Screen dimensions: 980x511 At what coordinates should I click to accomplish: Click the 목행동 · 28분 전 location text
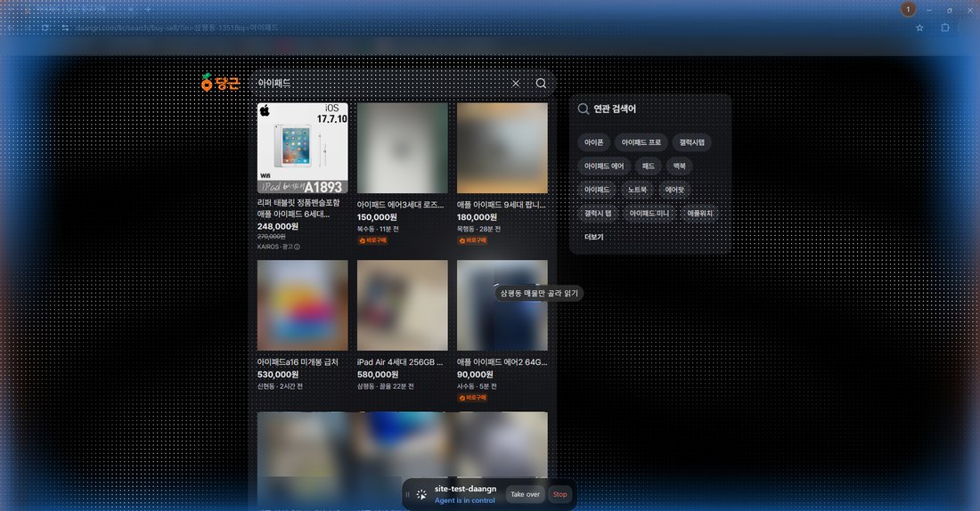point(478,230)
